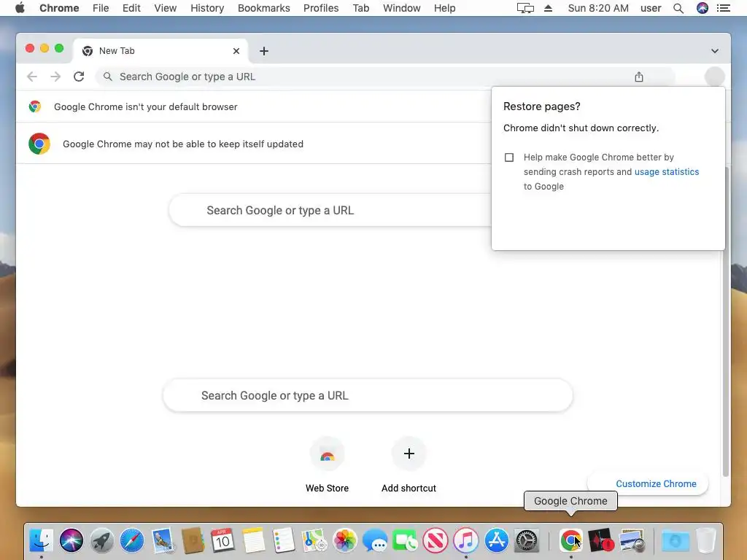Open the Chrome application menu
Screen dimensions: 747x560
click(x=59, y=8)
